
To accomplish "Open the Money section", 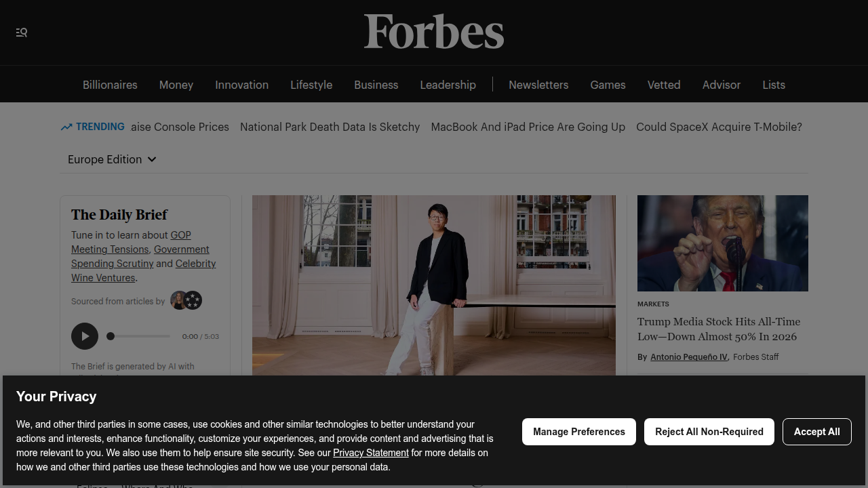I will pos(176,85).
